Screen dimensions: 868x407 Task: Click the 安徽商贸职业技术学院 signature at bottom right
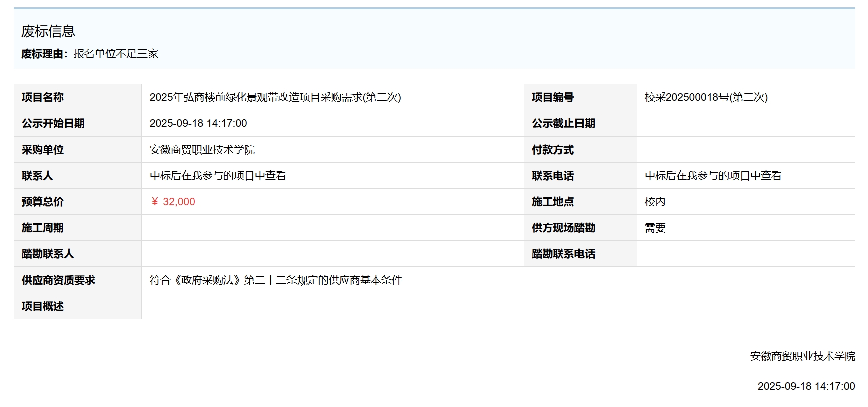[802, 356]
